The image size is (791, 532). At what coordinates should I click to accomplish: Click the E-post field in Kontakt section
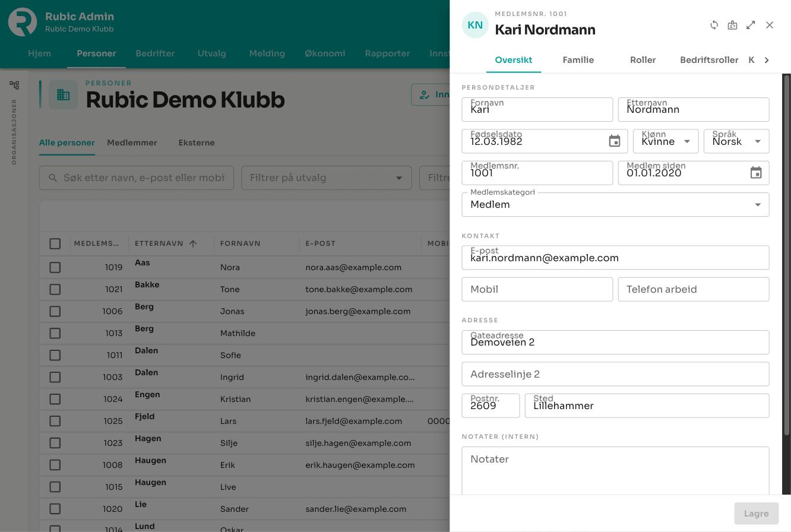[615, 258]
